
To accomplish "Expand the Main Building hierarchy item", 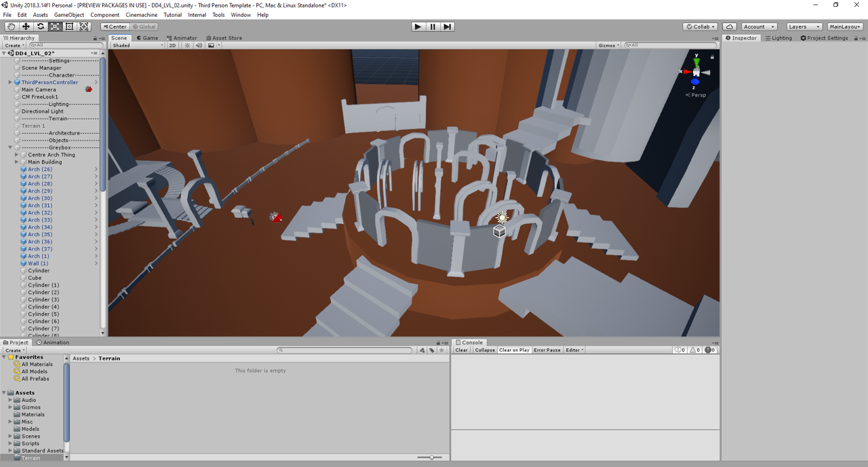I will pyautogui.click(x=17, y=162).
